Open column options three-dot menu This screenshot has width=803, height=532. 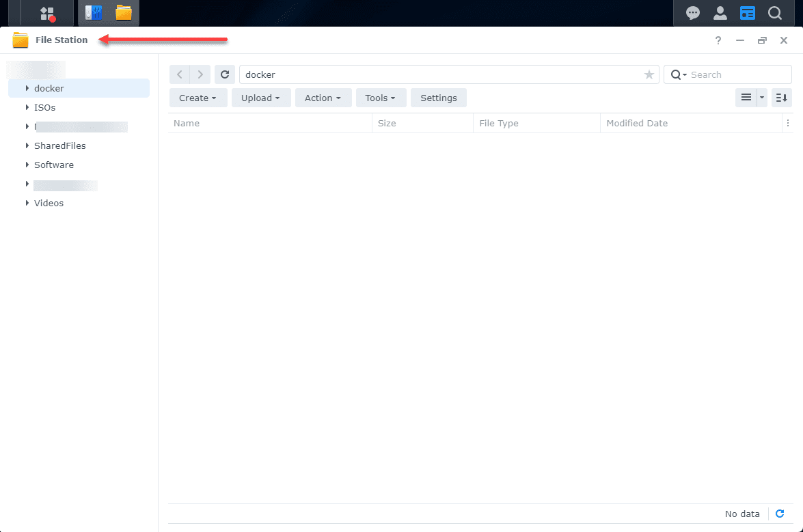pos(788,124)
